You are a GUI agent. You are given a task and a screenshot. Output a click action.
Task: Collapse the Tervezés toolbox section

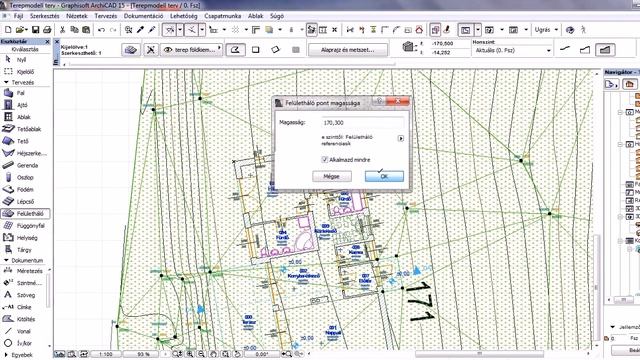6,82
